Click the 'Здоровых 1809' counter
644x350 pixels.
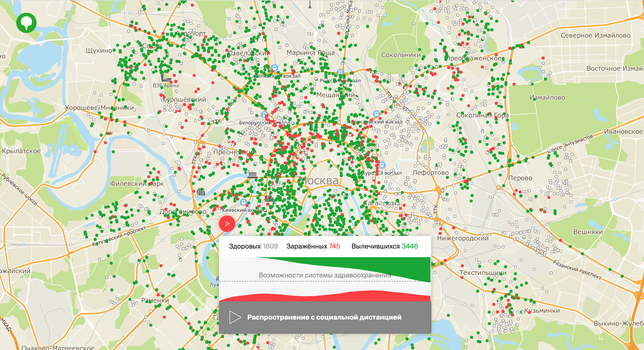(x=253, y=246)
